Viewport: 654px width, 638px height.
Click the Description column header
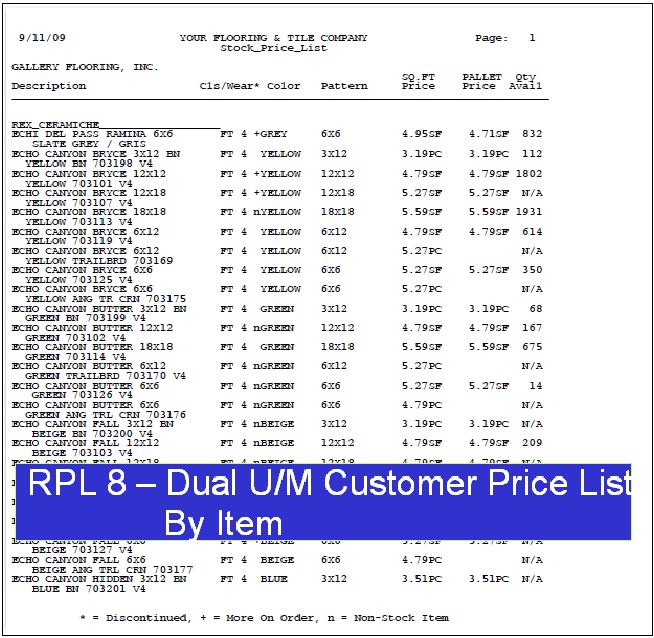pos(49,86)
